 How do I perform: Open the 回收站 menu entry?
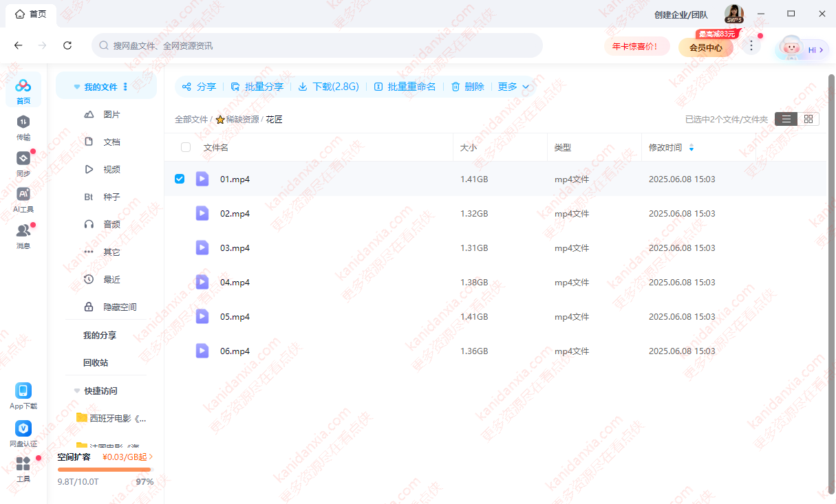tap(96, 362)
